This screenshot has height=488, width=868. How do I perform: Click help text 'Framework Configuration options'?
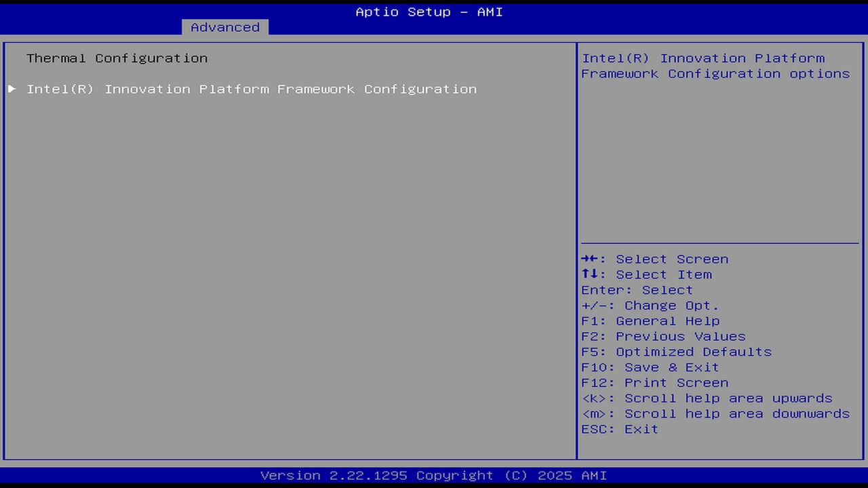click(715, 74)
